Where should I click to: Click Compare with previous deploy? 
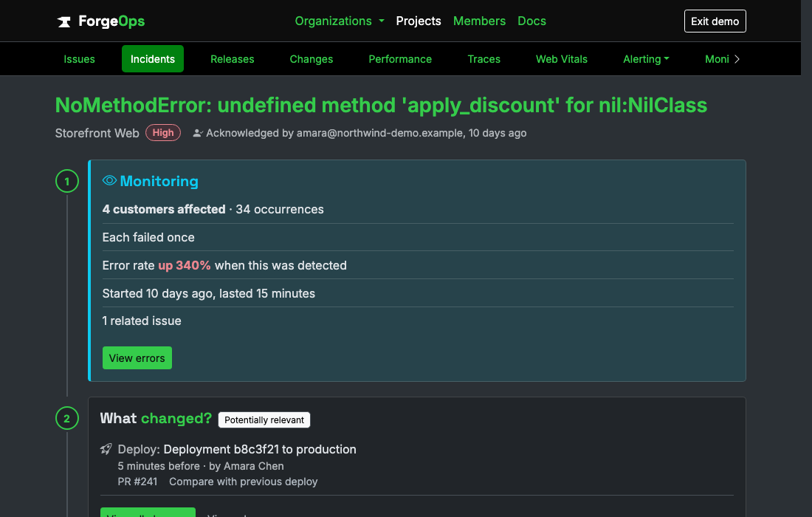[x=244, y=482]
